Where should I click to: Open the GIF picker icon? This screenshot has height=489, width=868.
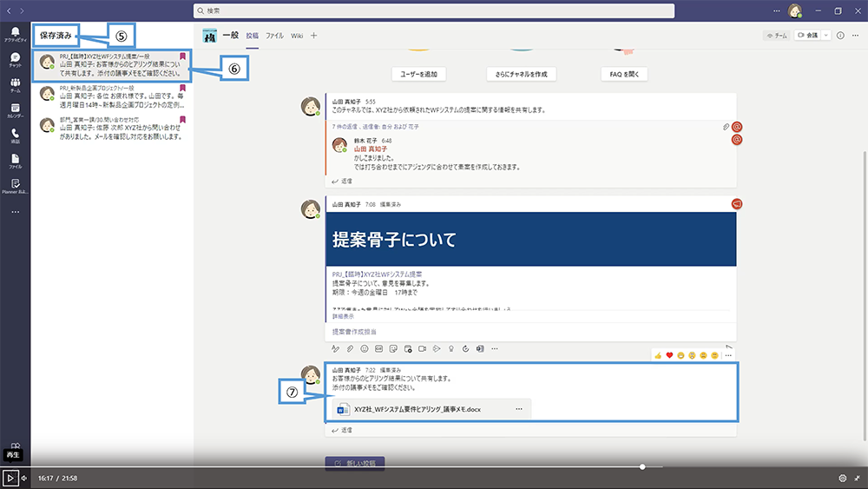click(378, 349)
